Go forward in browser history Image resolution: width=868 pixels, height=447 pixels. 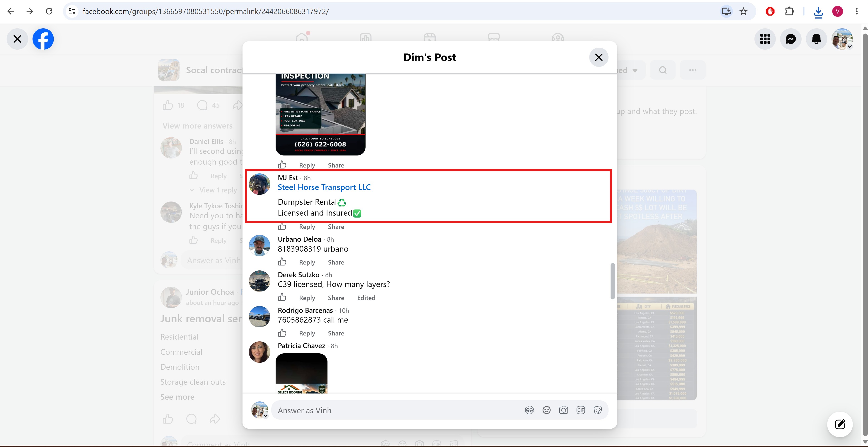point(30,12)
